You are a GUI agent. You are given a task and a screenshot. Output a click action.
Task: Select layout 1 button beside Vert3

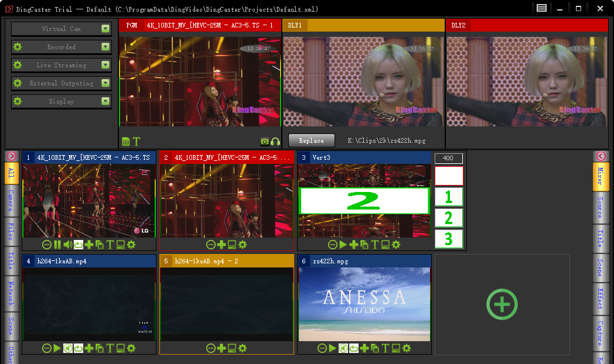[449, 197]
